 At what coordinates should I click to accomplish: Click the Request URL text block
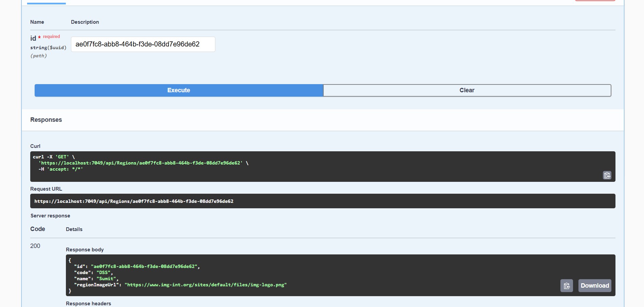(x=134, y=201)
